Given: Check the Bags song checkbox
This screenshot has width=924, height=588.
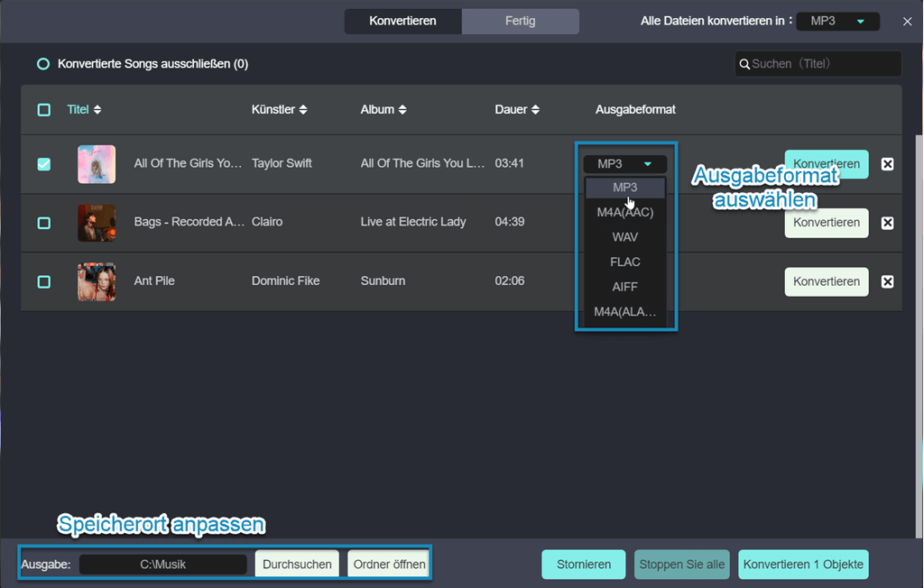Looking at the screenshot, I should pyautogui.click(x=43, y=223).
